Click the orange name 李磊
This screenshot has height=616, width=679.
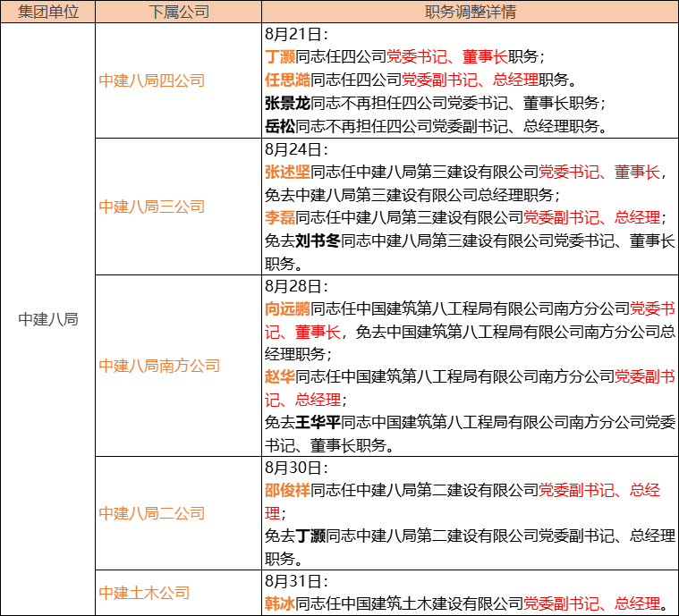click(280, 217)
